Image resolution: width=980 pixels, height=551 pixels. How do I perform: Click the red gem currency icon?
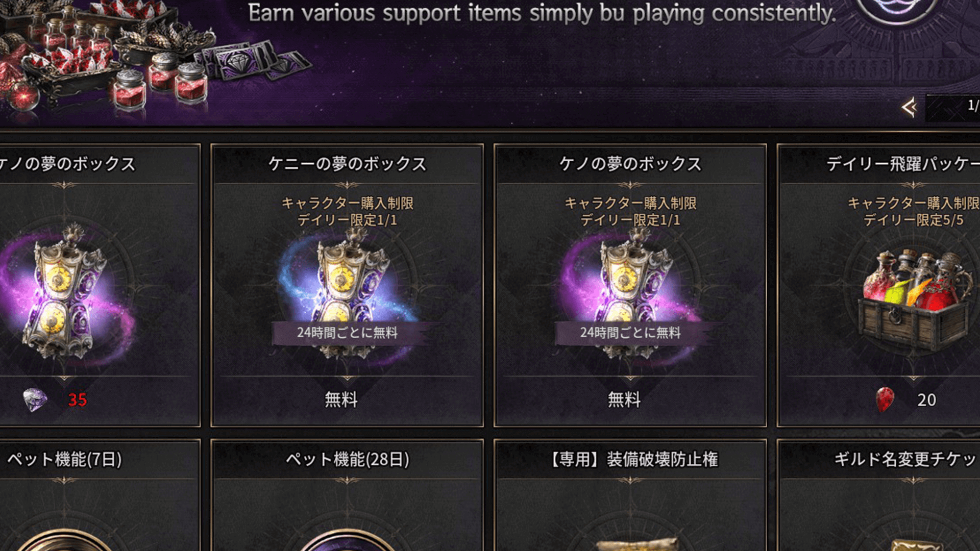pos(885,399)
